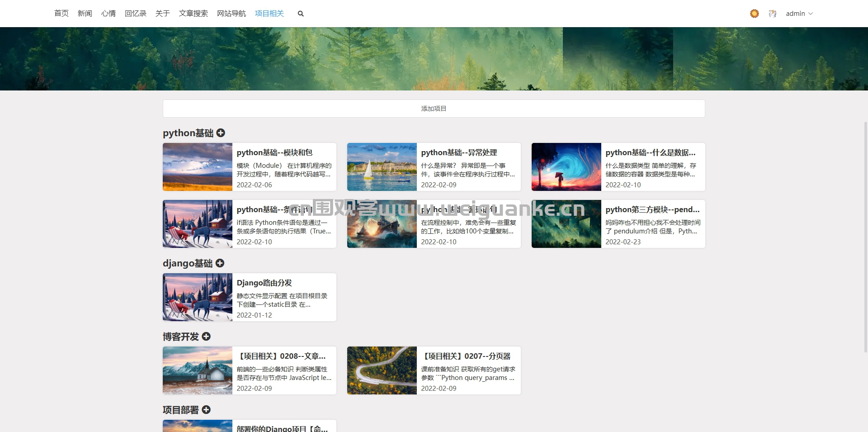This screenshot has height=432, width=868.
Task: Go to 首页 in the navigation
Action: pos(61,14)
